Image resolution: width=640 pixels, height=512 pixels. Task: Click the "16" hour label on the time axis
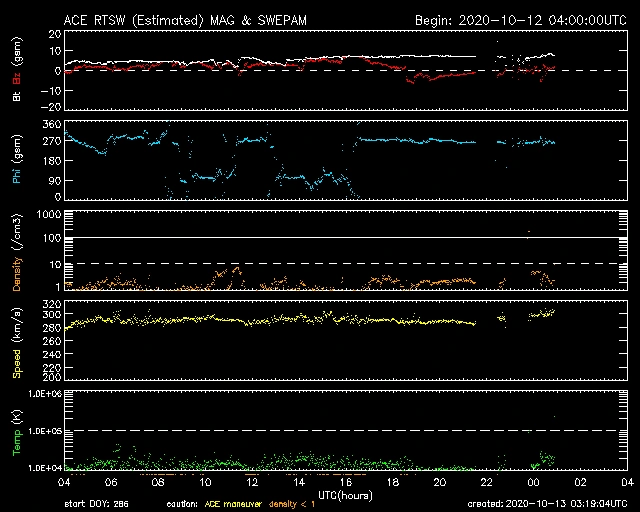tap(346, 483)
